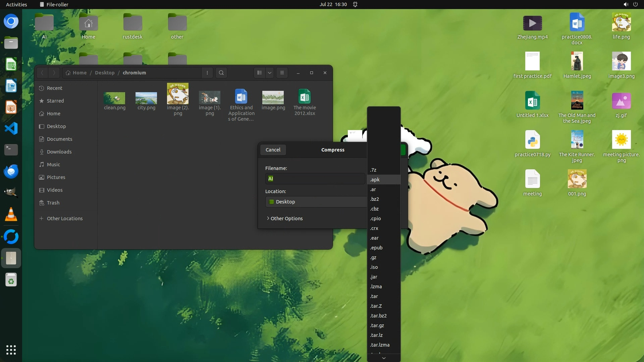The image size is (644, 362).
Task: Select the city.png thumbnail
Action: (146, 99)
